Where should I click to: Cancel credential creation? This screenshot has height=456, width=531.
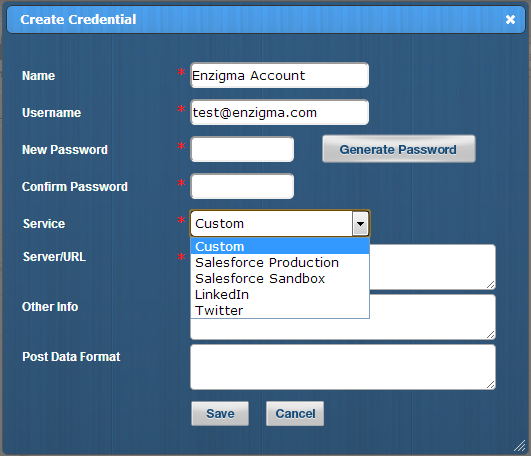click(x=295, y=413)
